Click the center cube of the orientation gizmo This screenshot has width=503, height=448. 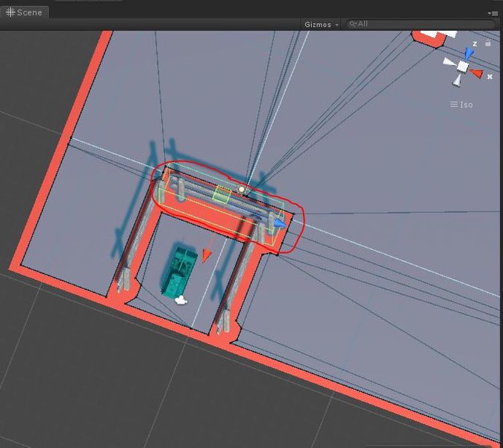coord(462,66)
